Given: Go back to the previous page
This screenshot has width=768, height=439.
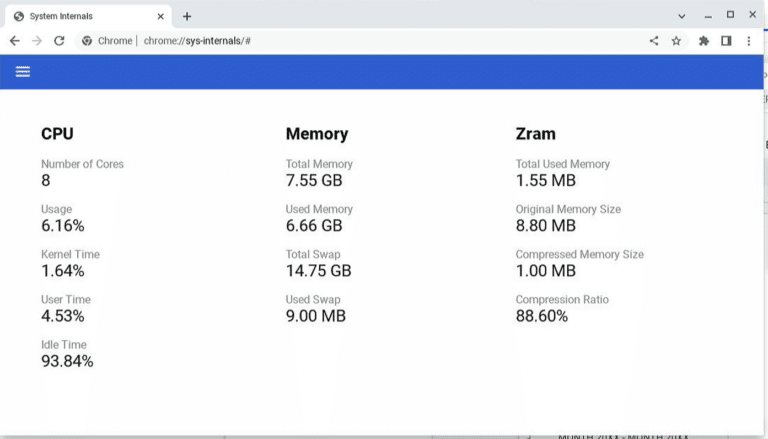Looking at the screenshot, I should click(15, 41).
